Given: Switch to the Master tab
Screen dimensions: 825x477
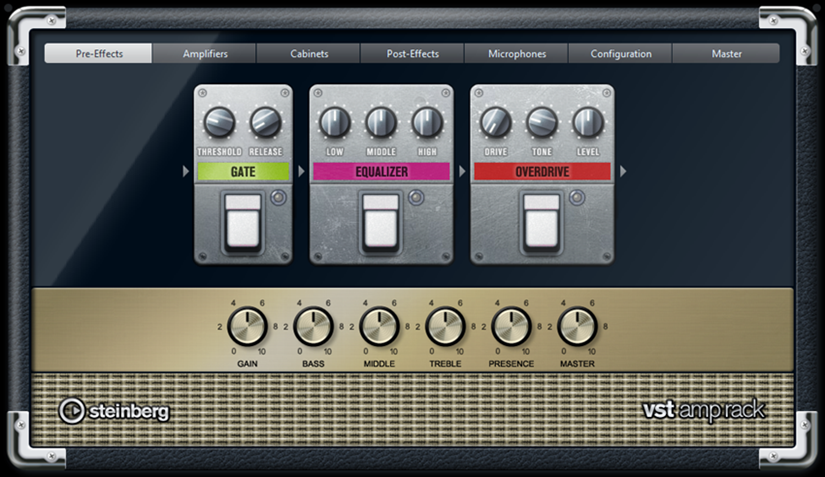Looking at the screenshot, I should pyautogui.click(x=726, y=54).
